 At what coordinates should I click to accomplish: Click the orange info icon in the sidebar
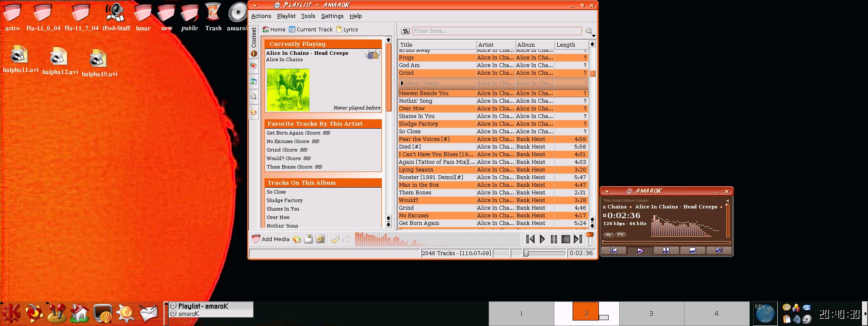(253, 53)
